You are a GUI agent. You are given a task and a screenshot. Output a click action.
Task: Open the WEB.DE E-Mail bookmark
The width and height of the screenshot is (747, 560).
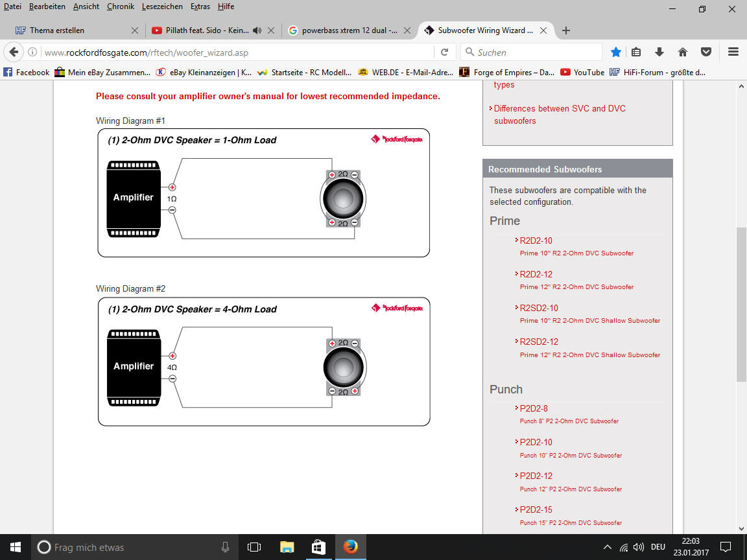pyautogui.click(x=406, y=73)
